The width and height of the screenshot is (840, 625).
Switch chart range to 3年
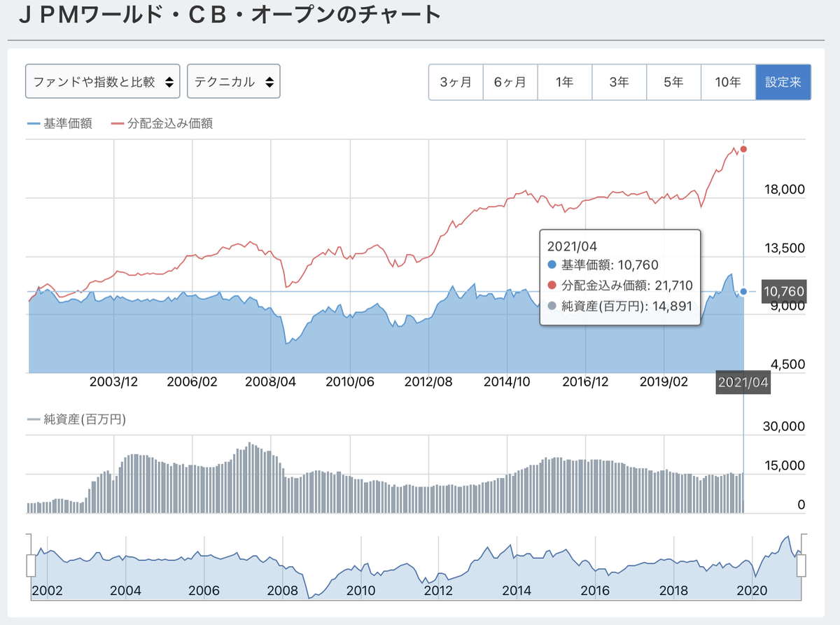619,82
